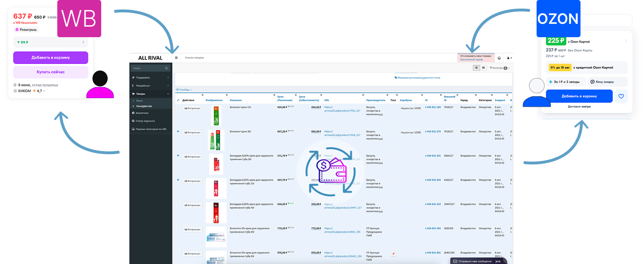This screenshot has height=264, width=644.
Task: Click the hamburger menu icon beside ALL RIVAL
Action: pos(176,58)
